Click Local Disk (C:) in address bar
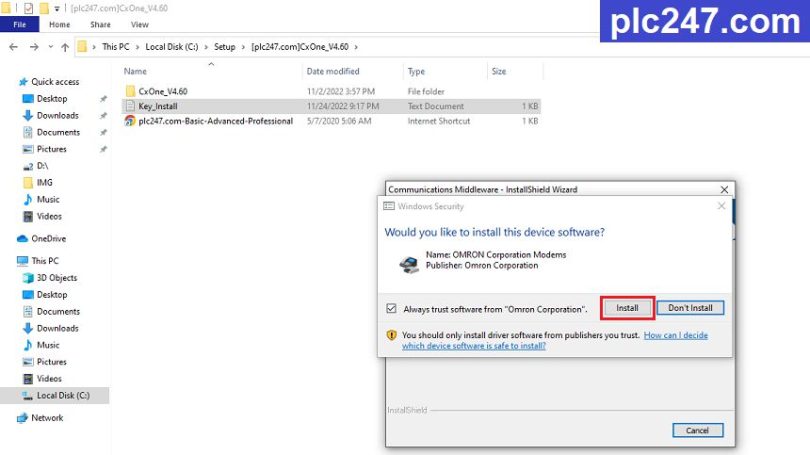Screen dimensions: 810x455 pyautogui.click(x=172, y=46)
